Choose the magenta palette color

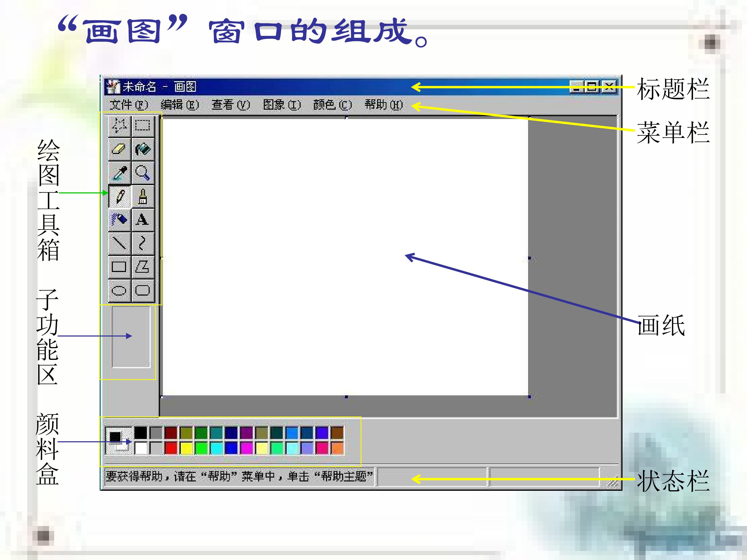coord(246,448)
